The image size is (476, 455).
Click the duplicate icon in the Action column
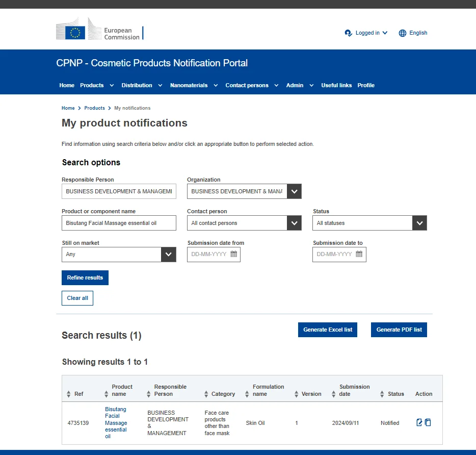click(428, 422)
